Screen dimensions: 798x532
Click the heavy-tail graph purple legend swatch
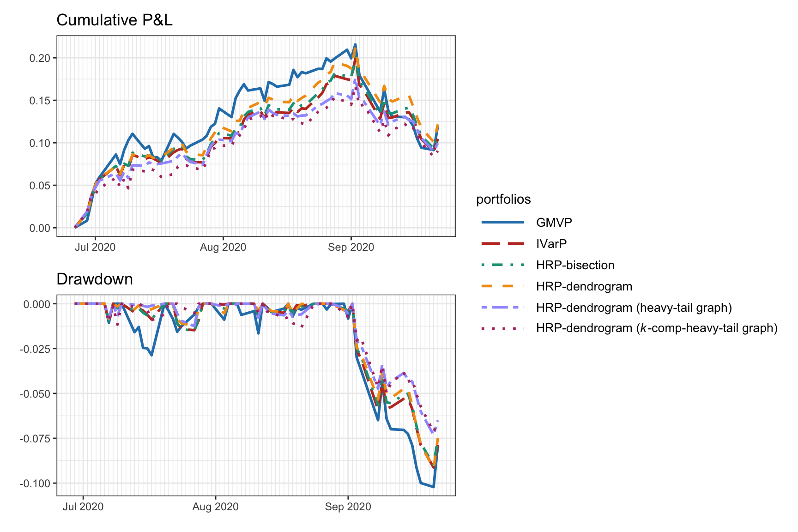click(x=503, y=308)
